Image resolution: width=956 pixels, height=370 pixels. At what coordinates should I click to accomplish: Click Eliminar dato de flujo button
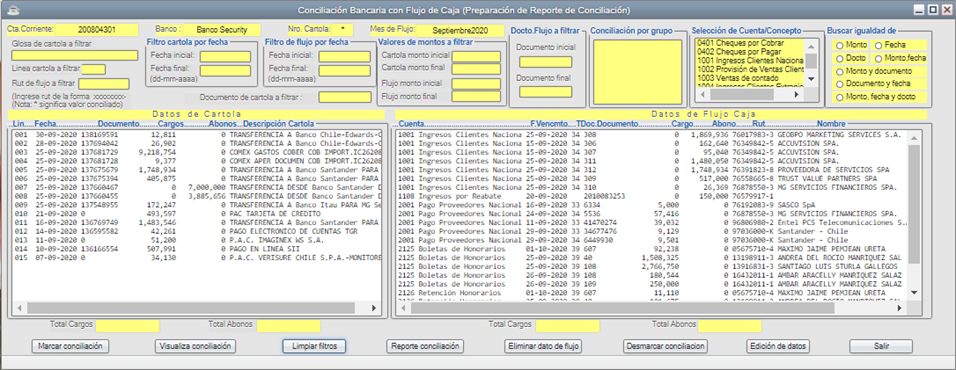click(x=543, y=346)
